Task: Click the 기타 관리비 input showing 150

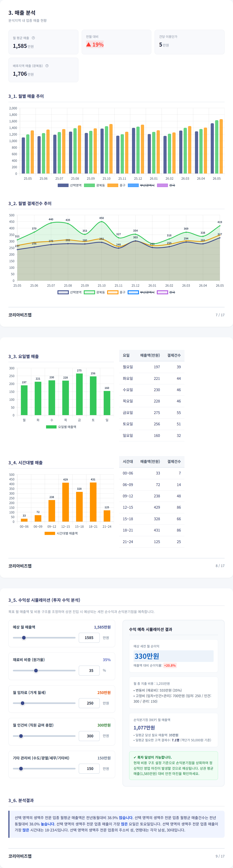Action: pos(89,769)
